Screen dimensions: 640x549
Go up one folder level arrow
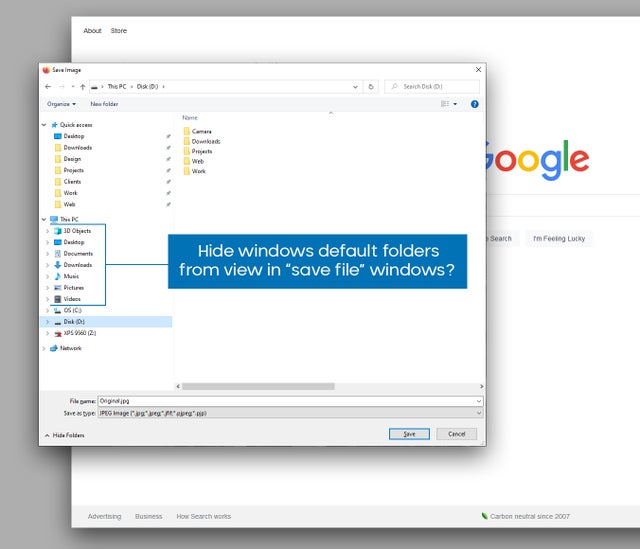click(x=83, y=87)
